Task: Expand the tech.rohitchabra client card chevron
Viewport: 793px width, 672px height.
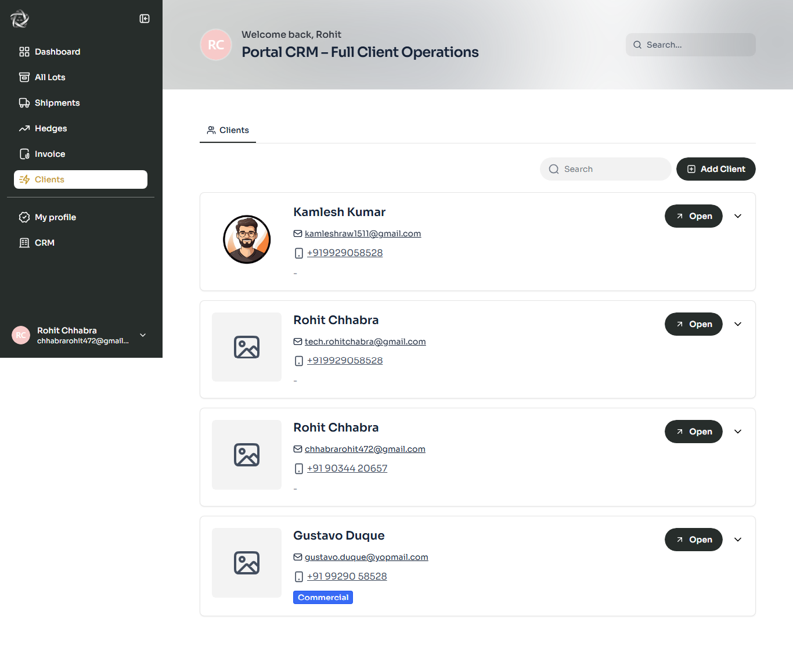Action: 738,324
